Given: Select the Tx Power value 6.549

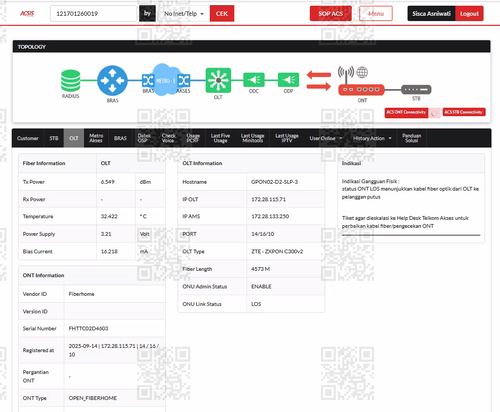Looking at the screenshot, I should point(107,182).
